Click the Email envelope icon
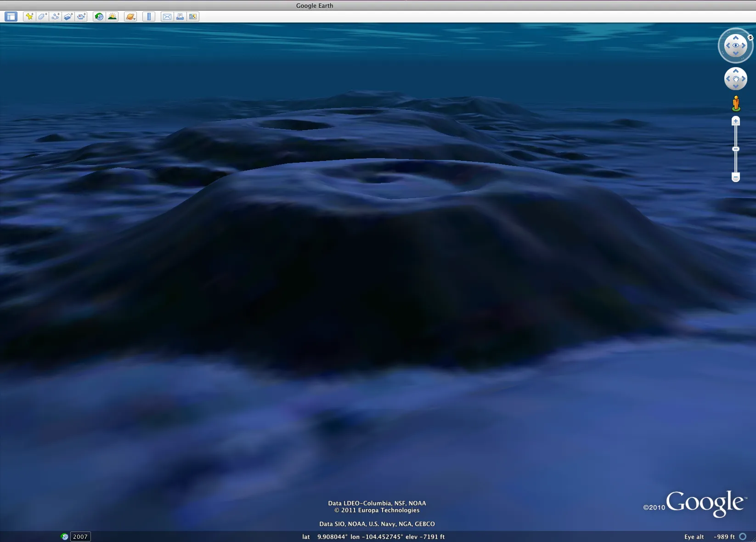This screenshot has height=542, width=756. (167, 17)
